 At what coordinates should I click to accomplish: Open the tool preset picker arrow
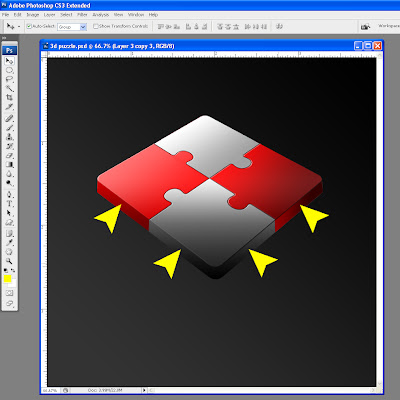tap(19, 26)
